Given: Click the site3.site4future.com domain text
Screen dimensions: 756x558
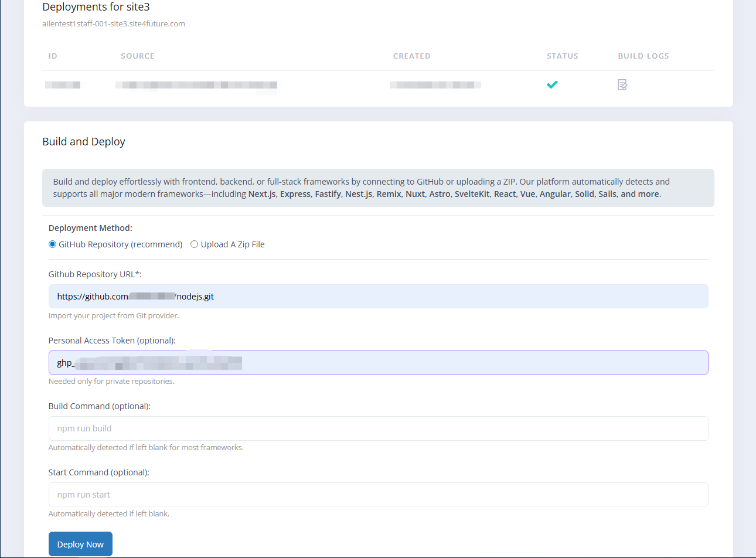Looking at the screenshot, I should [114, 24].
